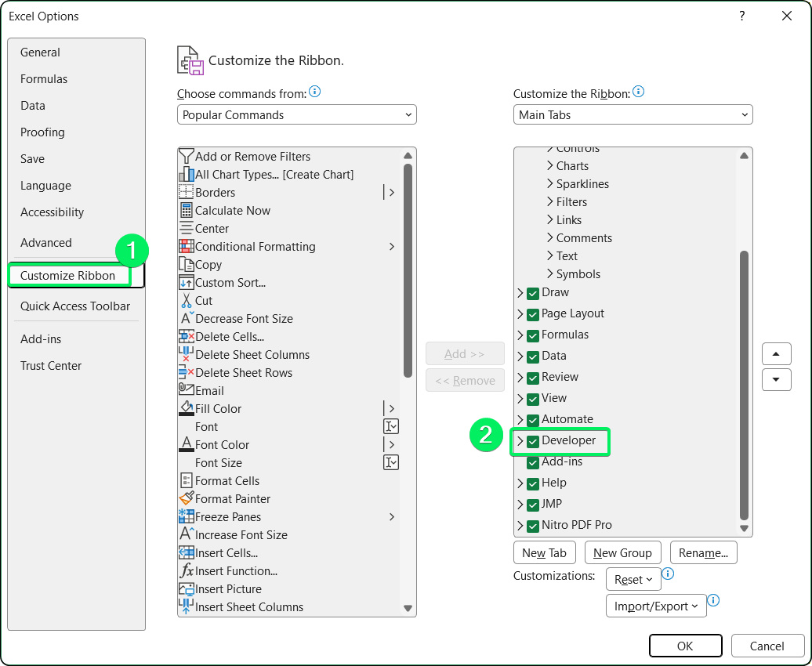
Task: Click the New Group button
Action: pos(622,552)
